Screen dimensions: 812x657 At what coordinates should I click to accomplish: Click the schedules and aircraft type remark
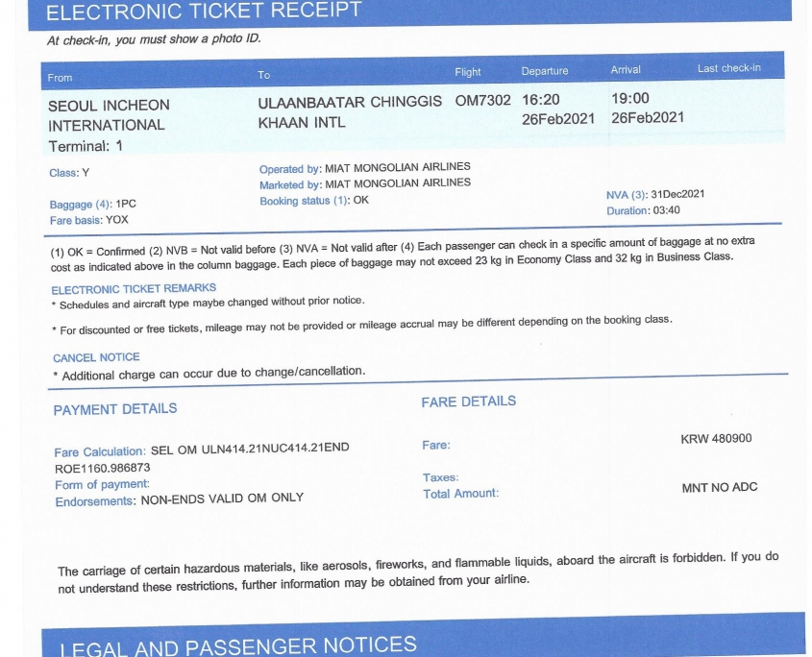pos(209,303)
